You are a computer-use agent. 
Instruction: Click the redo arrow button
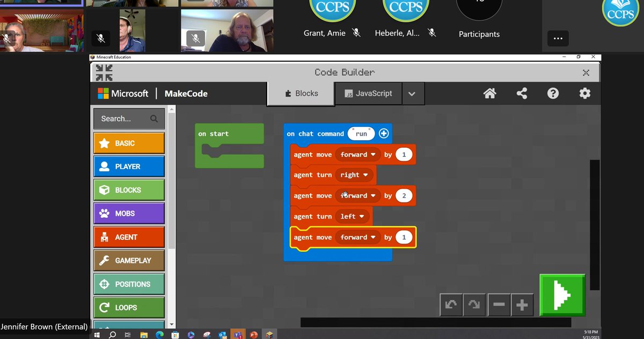point(474,305)
